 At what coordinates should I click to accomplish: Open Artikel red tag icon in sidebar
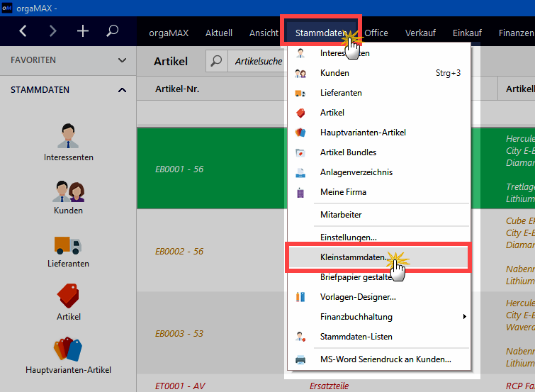click(x=68, y=296)
